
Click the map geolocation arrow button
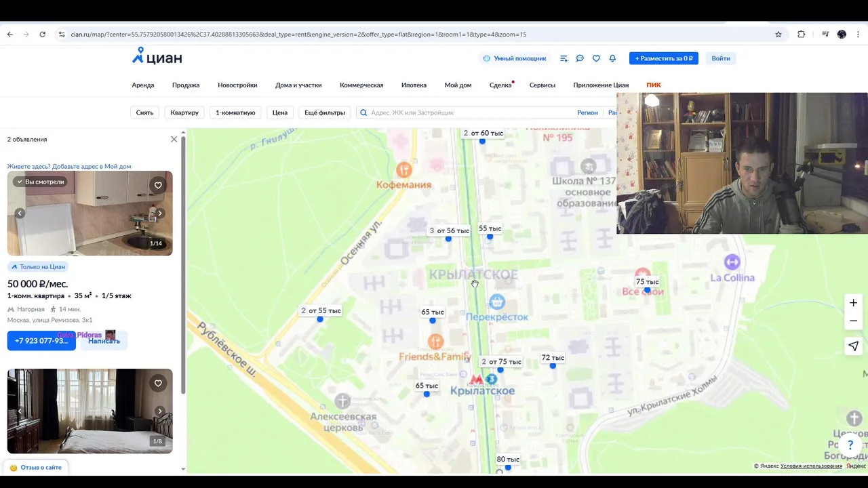pos(854,346)
